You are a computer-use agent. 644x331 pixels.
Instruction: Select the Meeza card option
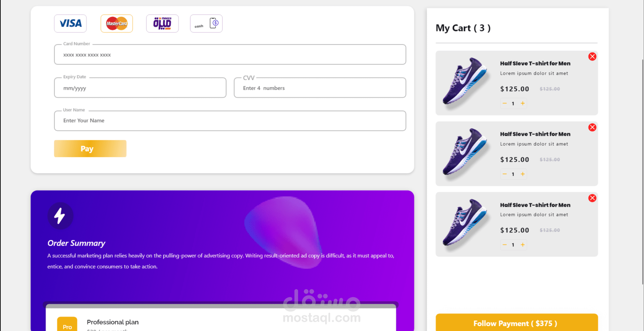pos(162,24)
